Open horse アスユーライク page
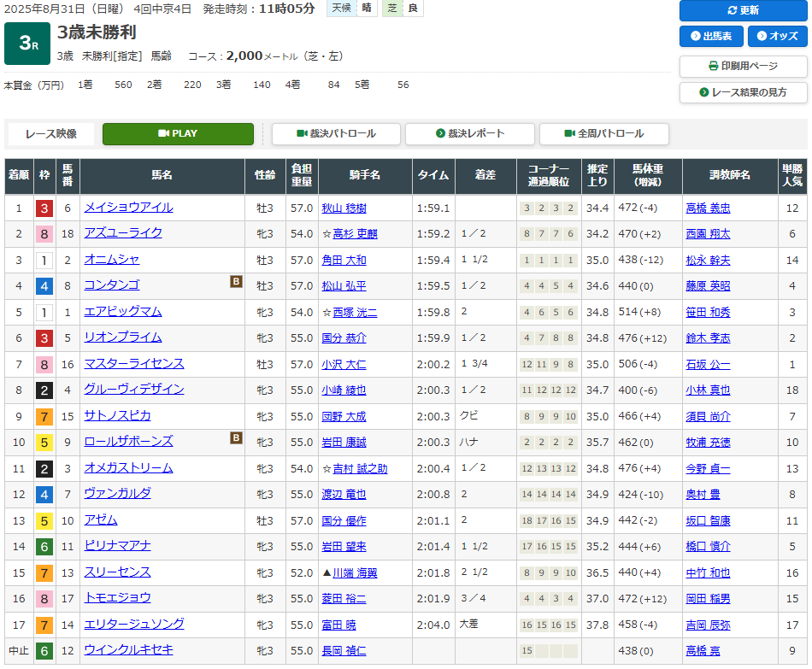This screenshot has width=812, height=669. (123, 233)
